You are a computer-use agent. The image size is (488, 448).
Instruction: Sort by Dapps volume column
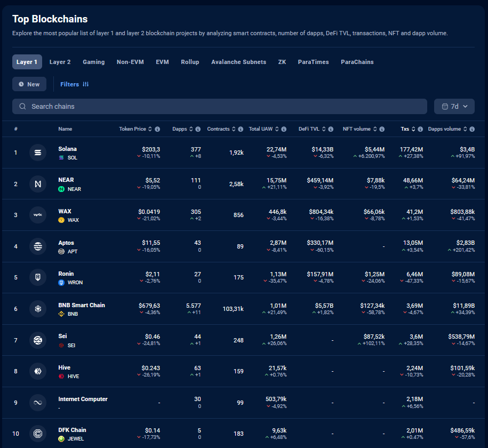pos(465,129)
